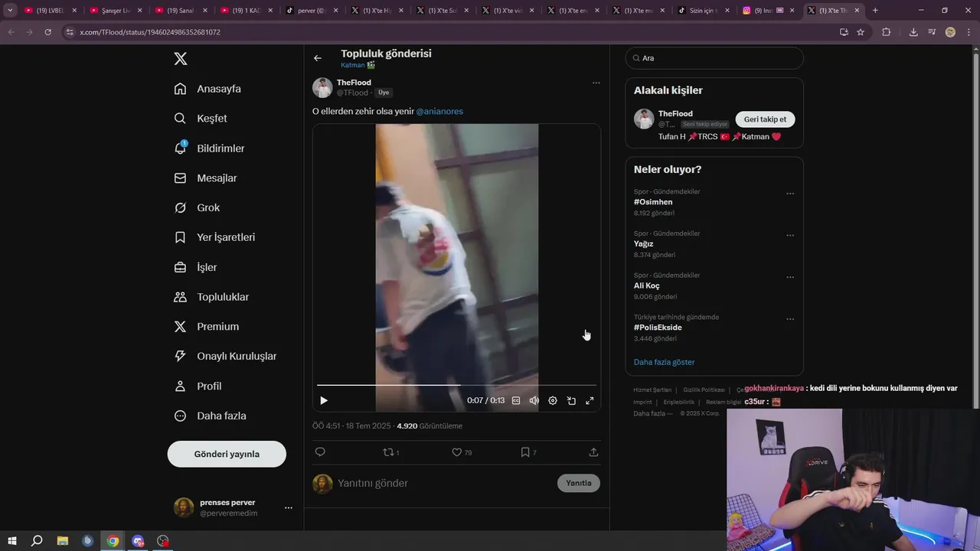Open prenses perver account options menu
980x551 pixels.
(x=289, y=508)
